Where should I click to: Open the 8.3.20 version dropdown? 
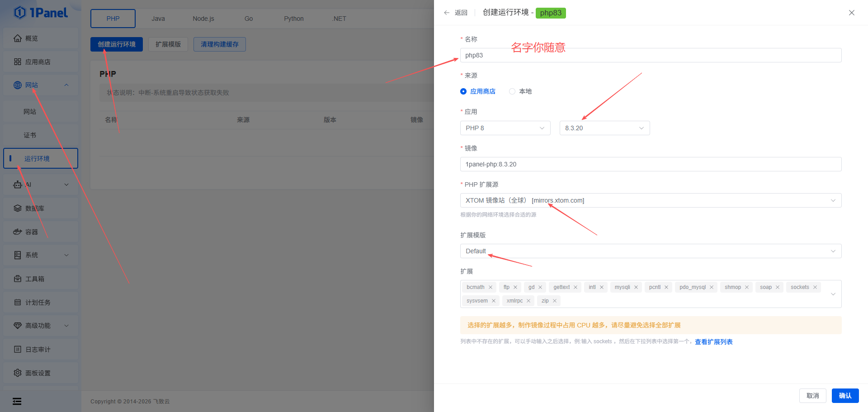[604, 128]
